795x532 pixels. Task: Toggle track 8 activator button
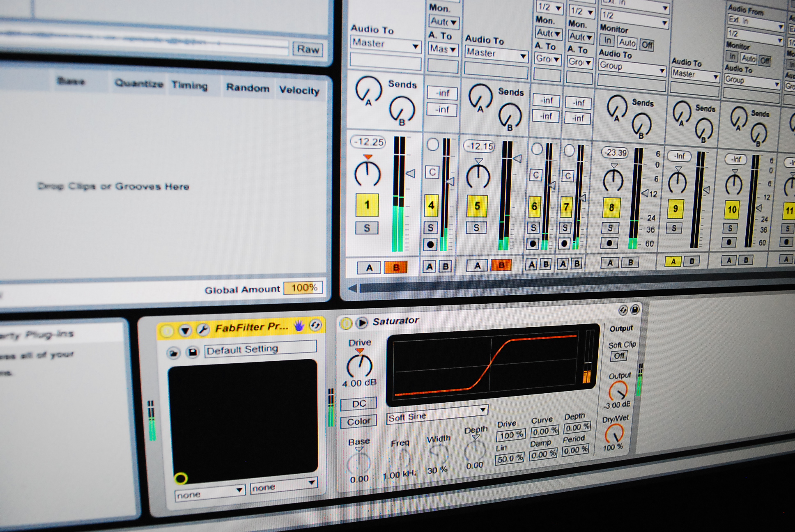click(x=611, y=207)
